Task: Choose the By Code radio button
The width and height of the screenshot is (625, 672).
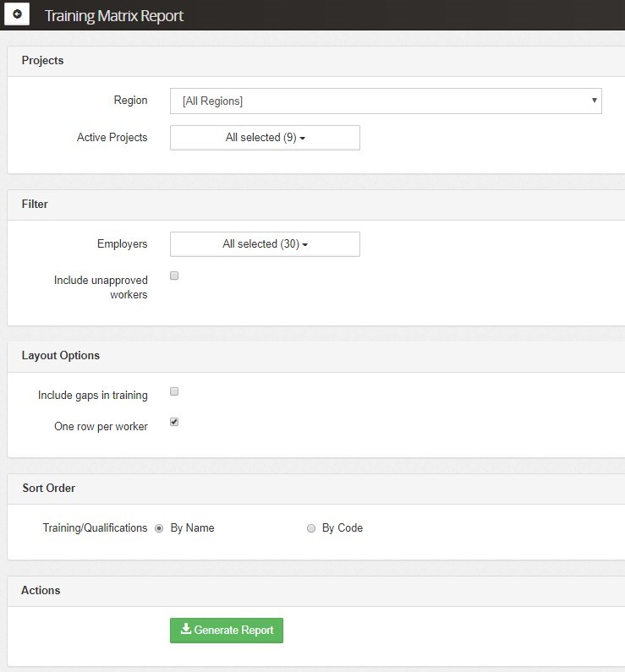Action: 311,528
